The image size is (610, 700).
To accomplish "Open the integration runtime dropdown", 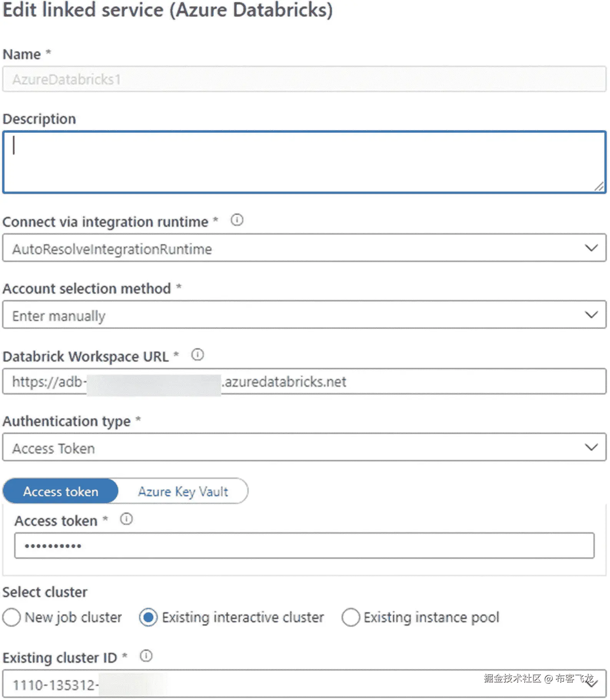I will [x=304, y=248].
